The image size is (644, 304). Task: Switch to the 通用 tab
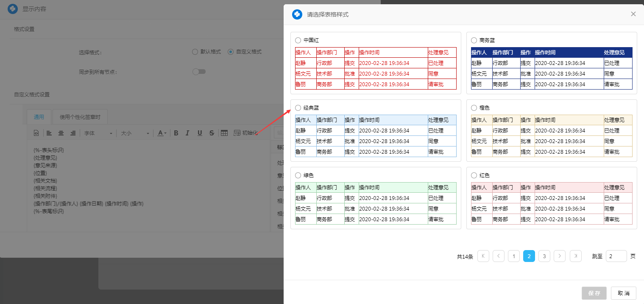[39, 117]
